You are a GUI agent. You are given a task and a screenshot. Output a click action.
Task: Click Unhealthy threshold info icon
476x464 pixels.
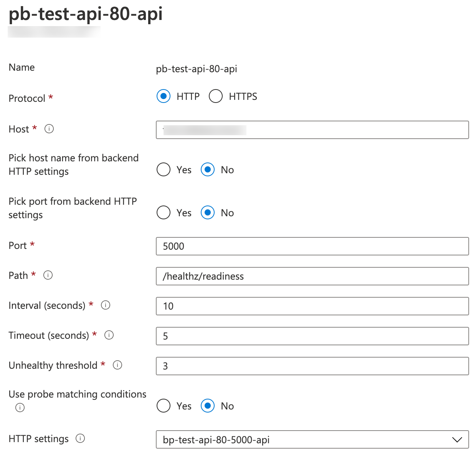click(x=117, y=365)
